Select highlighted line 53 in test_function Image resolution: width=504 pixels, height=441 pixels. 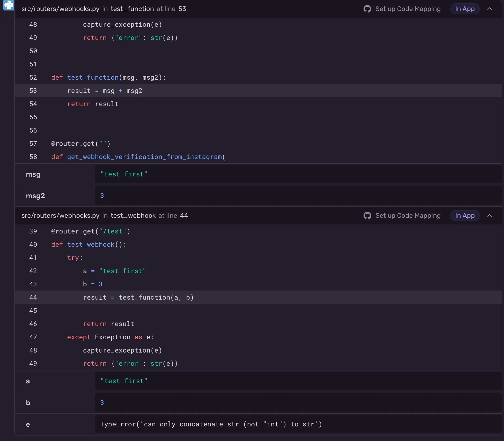[x=105, y=91]
